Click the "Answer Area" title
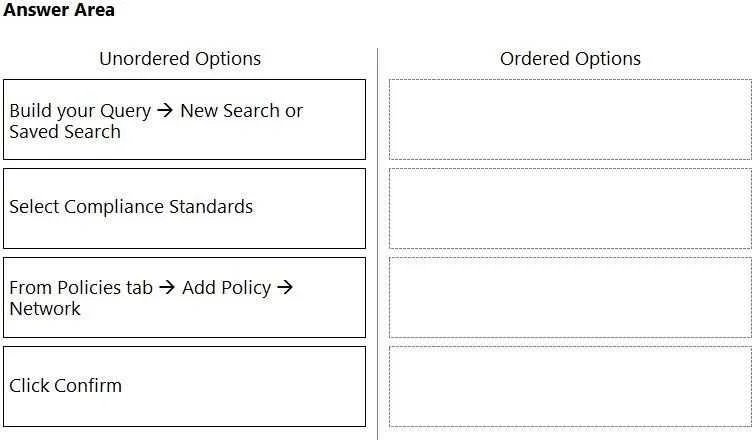Screen dimensions: 752x440 [x=59, y=10]
